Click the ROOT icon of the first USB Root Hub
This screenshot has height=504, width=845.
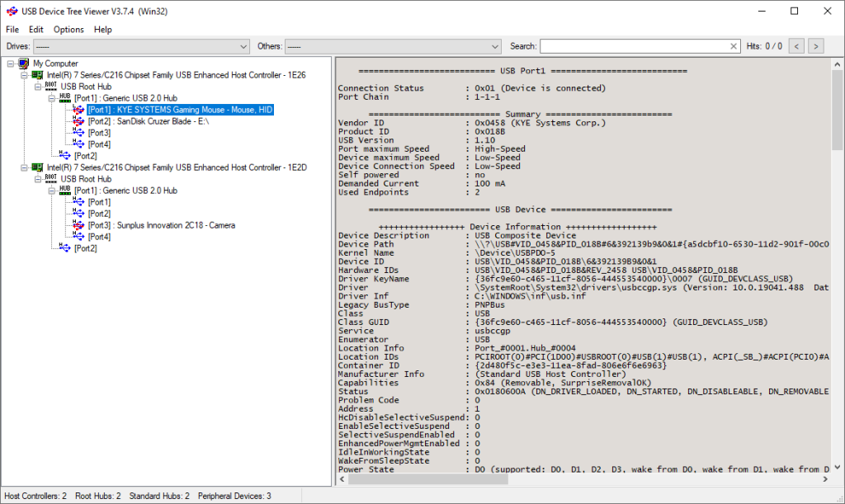point(50,87)
